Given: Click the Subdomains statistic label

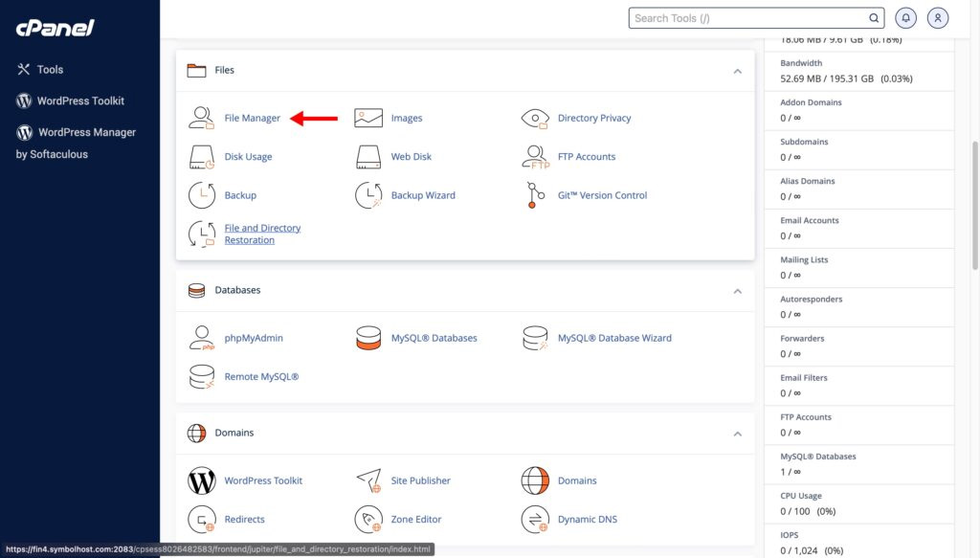Looking at the screenshot, I should [x=804, y=142].
